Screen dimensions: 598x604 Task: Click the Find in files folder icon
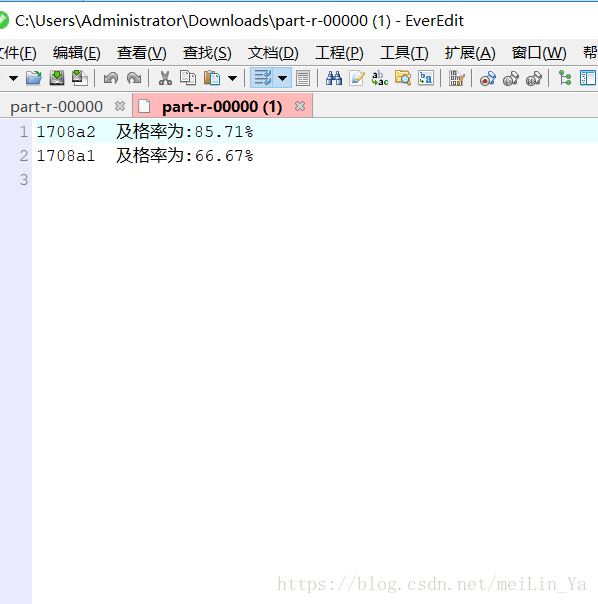coord(403,78)
